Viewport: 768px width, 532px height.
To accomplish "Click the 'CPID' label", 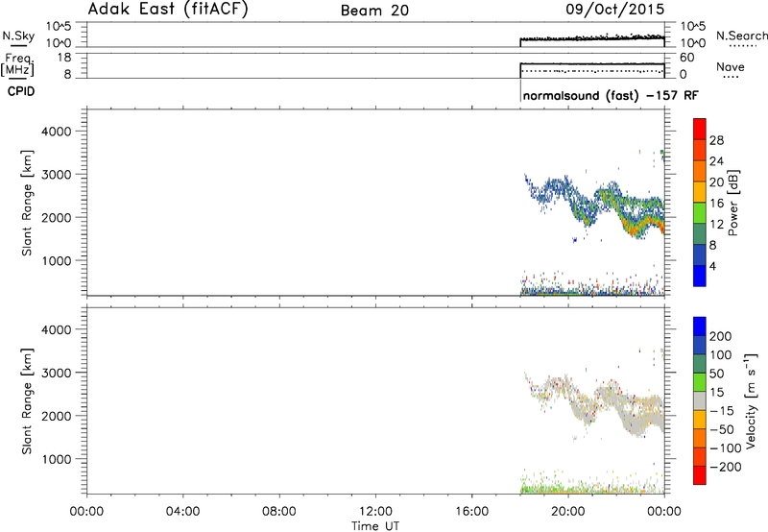I will (21, 91).
